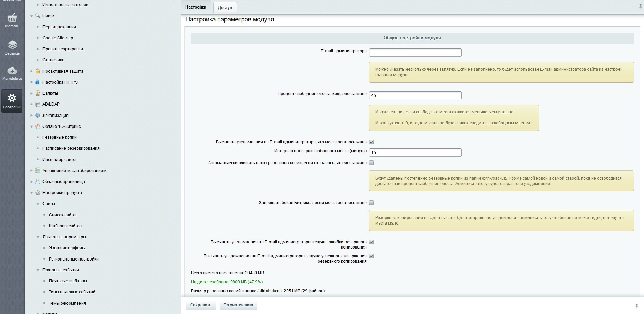Enable Запрещать бекап Битрикса checkbox
This screenshot has width=644, height=314.
(372, 203)
